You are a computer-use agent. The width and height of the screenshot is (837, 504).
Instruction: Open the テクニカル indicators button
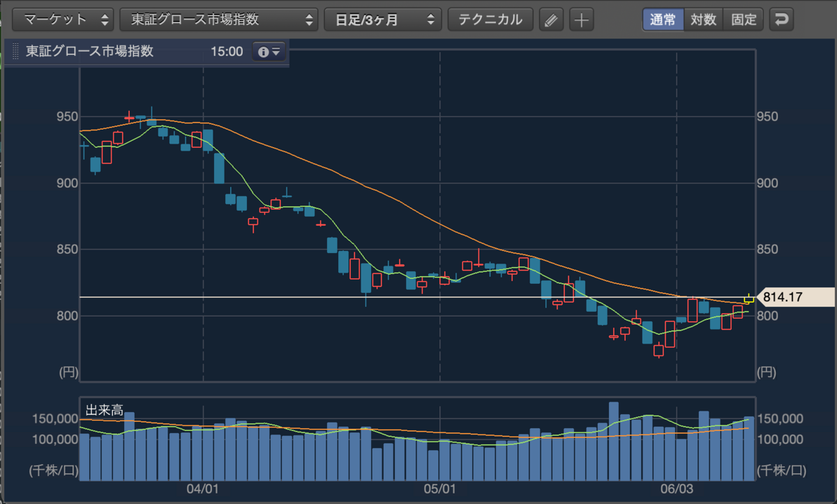(490, 19)
